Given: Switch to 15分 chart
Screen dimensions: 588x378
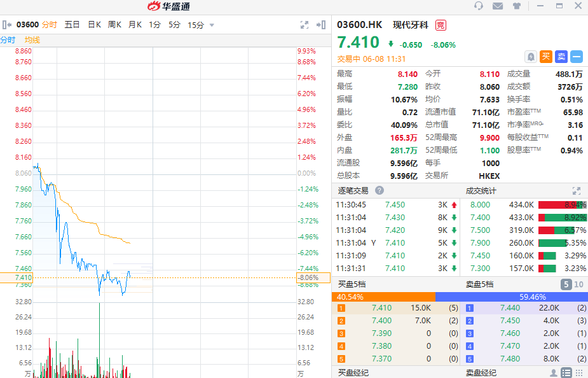Looking at the screenshot, I should tap(196, 25).
